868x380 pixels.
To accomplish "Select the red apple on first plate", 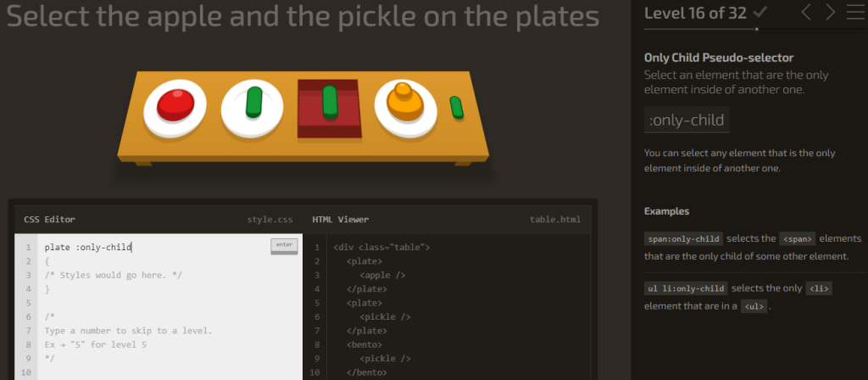I will point(175,104).
